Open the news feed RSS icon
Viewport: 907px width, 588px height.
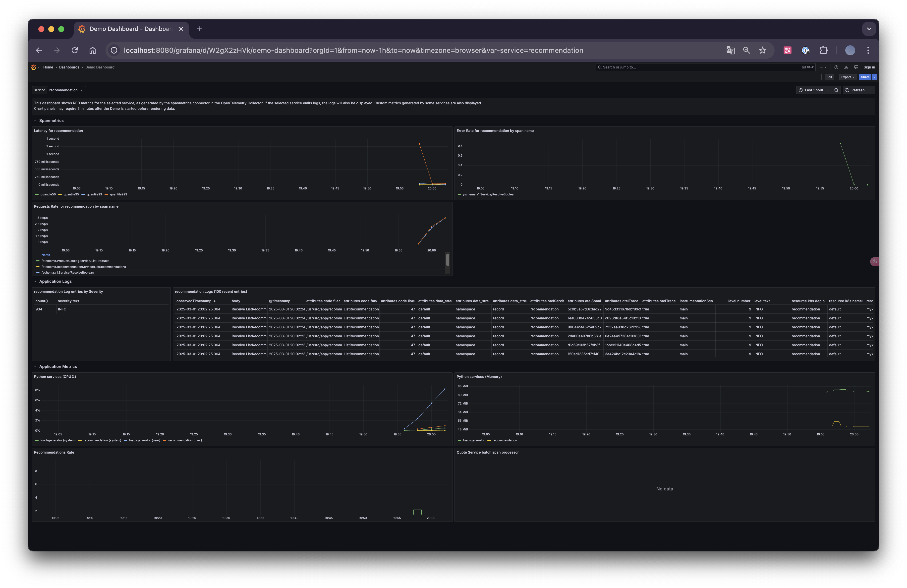click(x=846, y=67)
